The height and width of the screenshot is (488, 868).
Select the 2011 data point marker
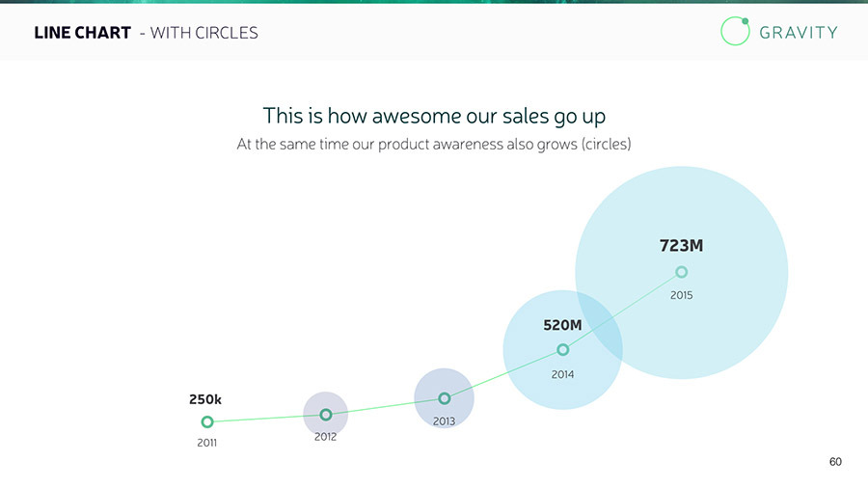click(x=207, y=421)
